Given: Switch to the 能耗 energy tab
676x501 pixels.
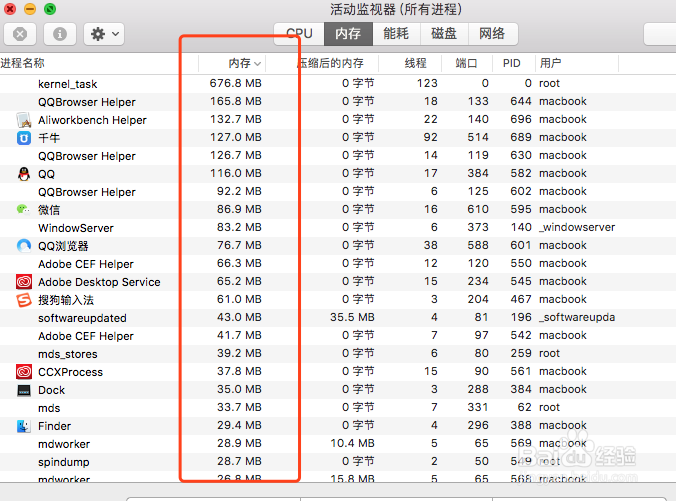Looking at the screenshot, I should tap(396, 34).
